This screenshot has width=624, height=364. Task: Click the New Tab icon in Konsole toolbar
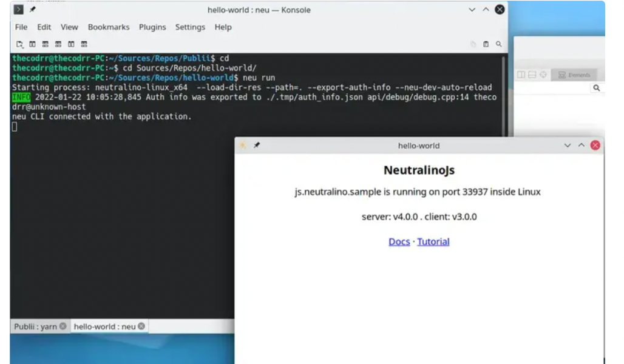(19, 44)
